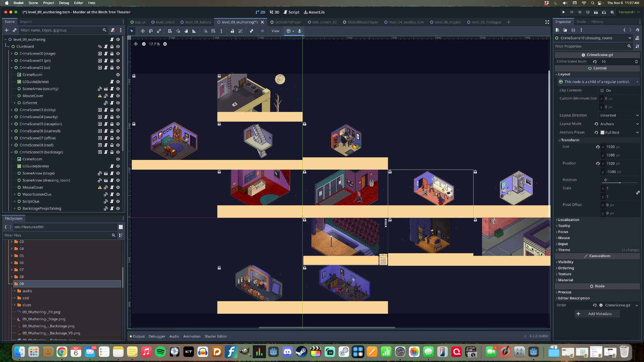Screen dimensions: 644x362
Task: Toggle visibility of CrimeScene03 (lobby)
Action: (118, 110)
